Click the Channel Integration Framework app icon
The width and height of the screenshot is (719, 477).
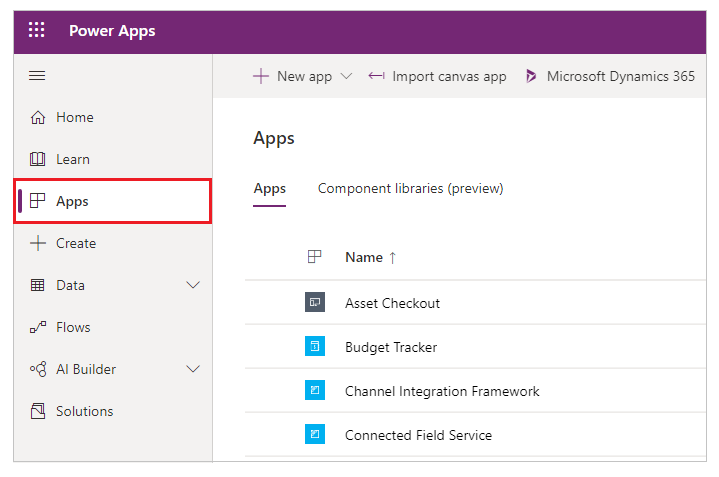pyautogui.click(x=315, y=390)
